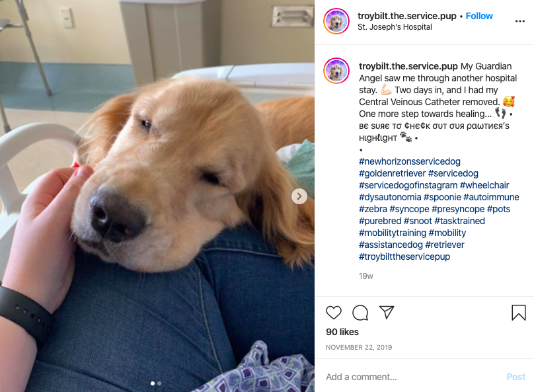Follow troybilt.the.service.pup
This screenshot has width=534, height=392.
pyautogui.click(x=479, y=16)
